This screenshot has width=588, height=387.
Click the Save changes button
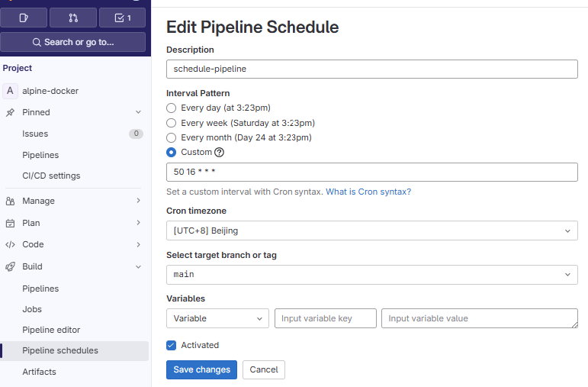tap(202, 369)
